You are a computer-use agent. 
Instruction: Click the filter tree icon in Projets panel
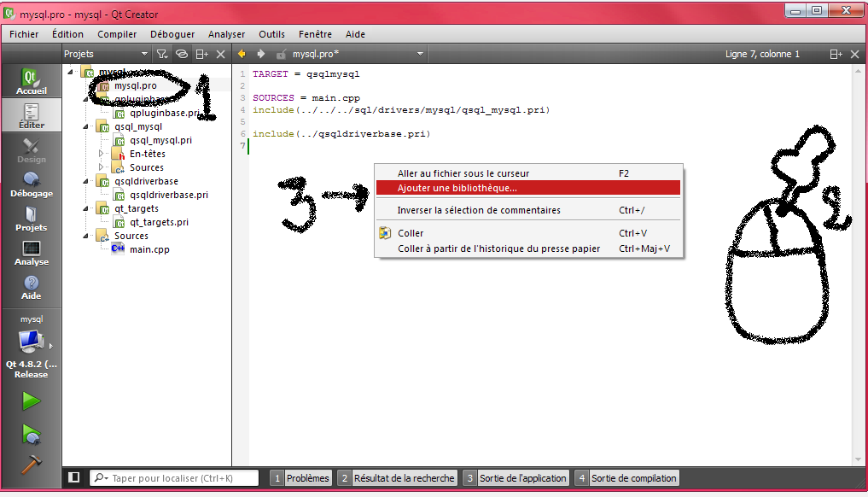161,54
